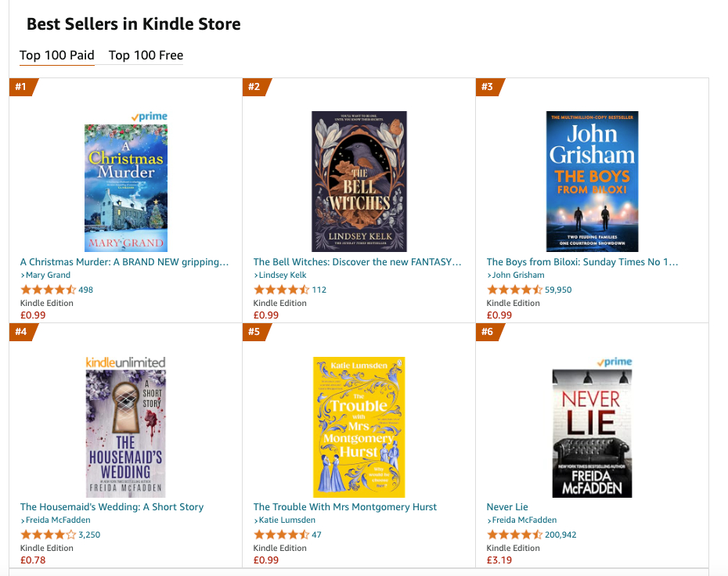The image size is (728, 576).
Task: Open star rating of The Housemaid's Wedding
Action: tap(48, 535)
